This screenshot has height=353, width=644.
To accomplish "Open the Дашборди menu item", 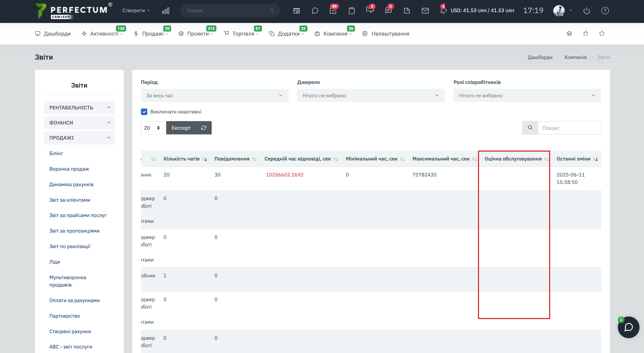I will (53, 34).
